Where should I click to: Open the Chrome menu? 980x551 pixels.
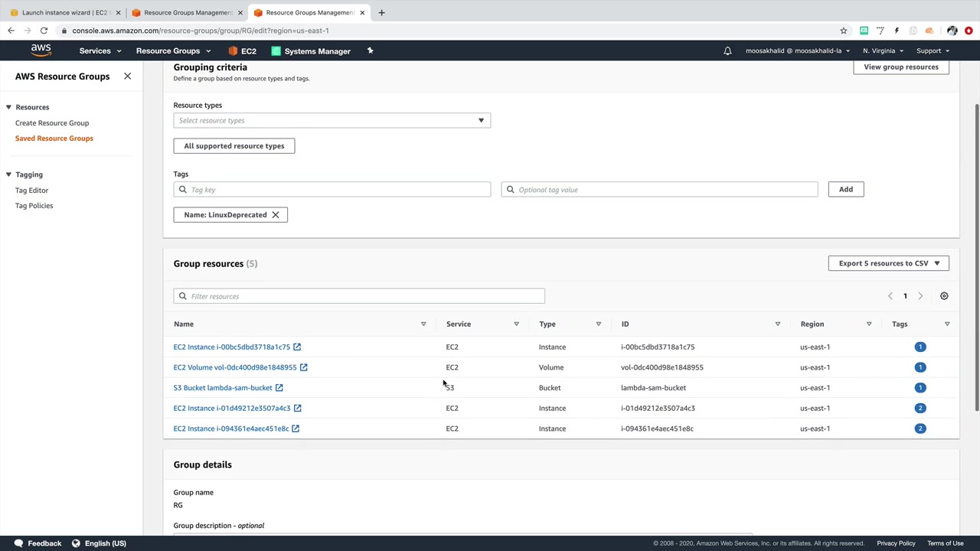(x=969, y=31)
